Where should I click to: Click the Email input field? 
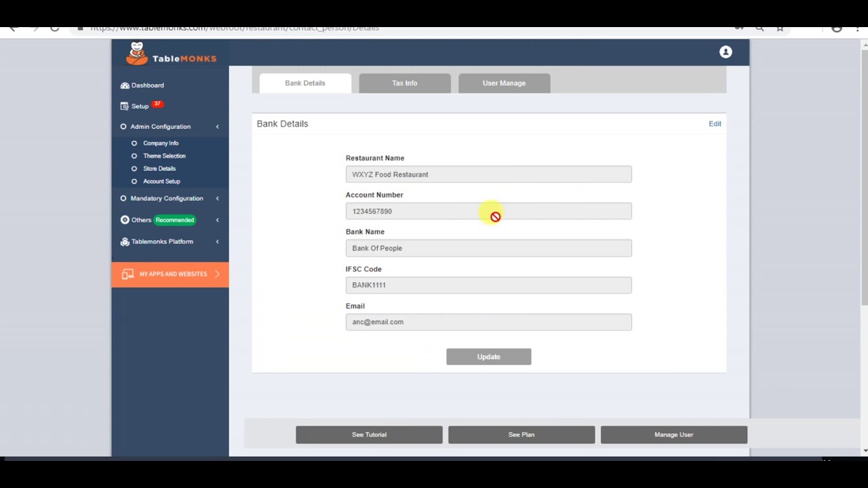488,322
